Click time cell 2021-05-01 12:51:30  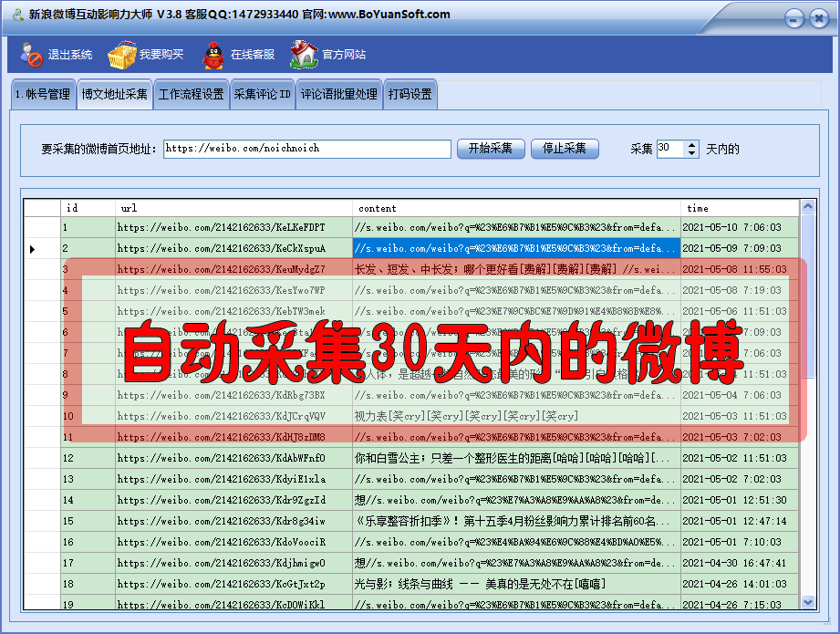[740, 500]
